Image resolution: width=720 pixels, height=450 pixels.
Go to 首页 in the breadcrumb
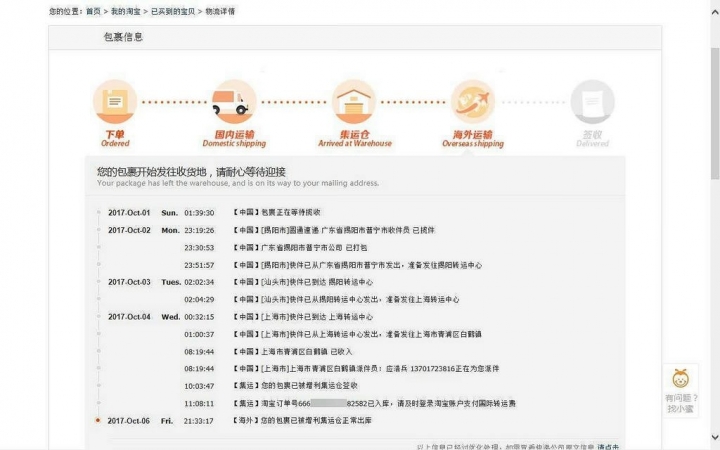pyautogui.click(x=93, y=11)
